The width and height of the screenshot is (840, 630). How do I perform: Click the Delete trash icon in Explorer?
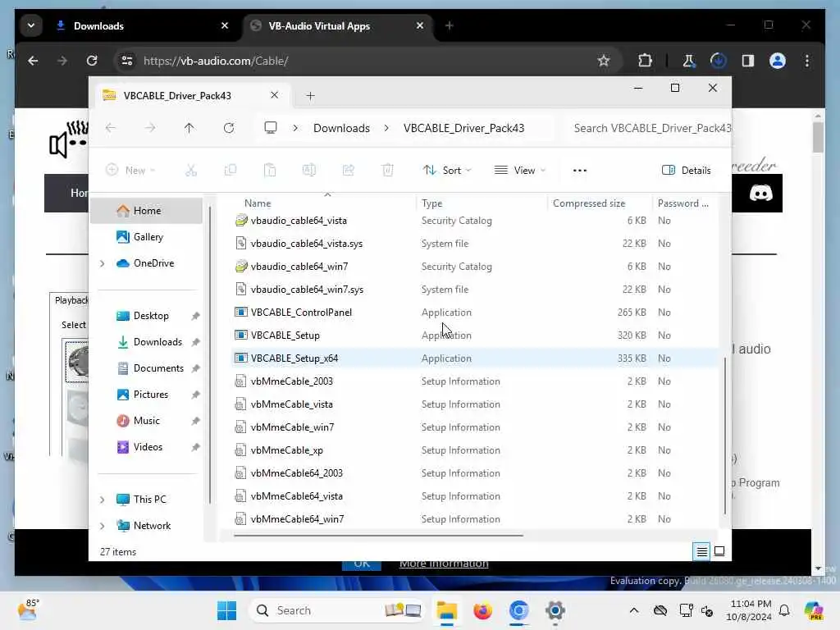[x=388, y=171]
